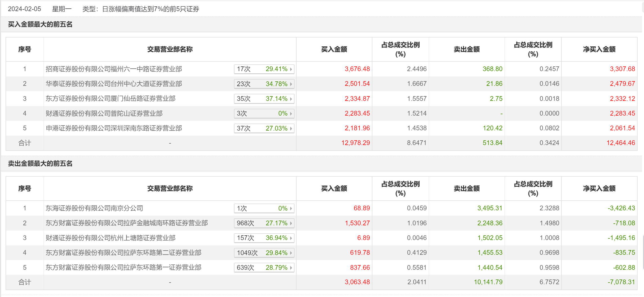Open 招商证券福州六一中路证券营业部 link
The width and height of the screenshot is (644, 297).
[x=114, y=69]
